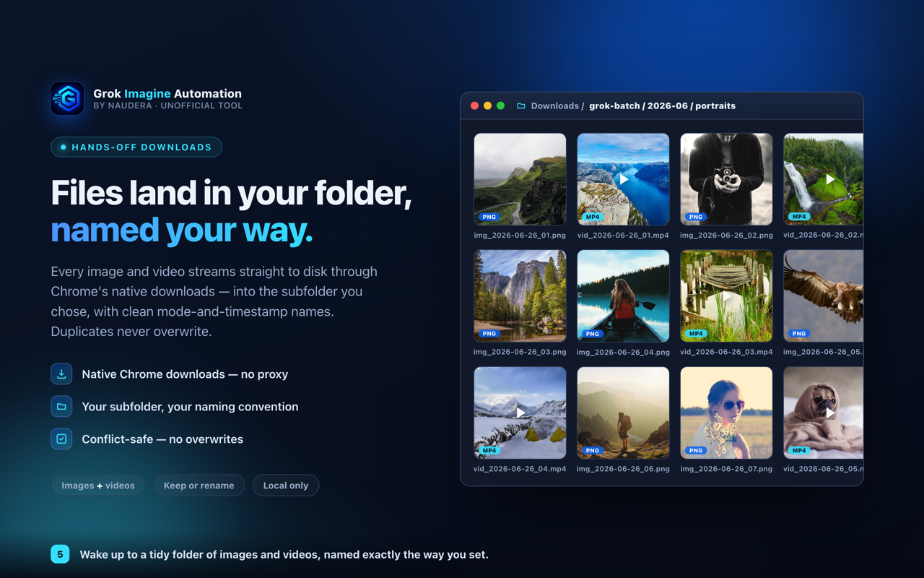Image resolution: width=924 pixels, height=578 pixels.
Task: Open the Yosemite valley thumbnail img_2026-06-26_03.png
Action: point(520,296)
